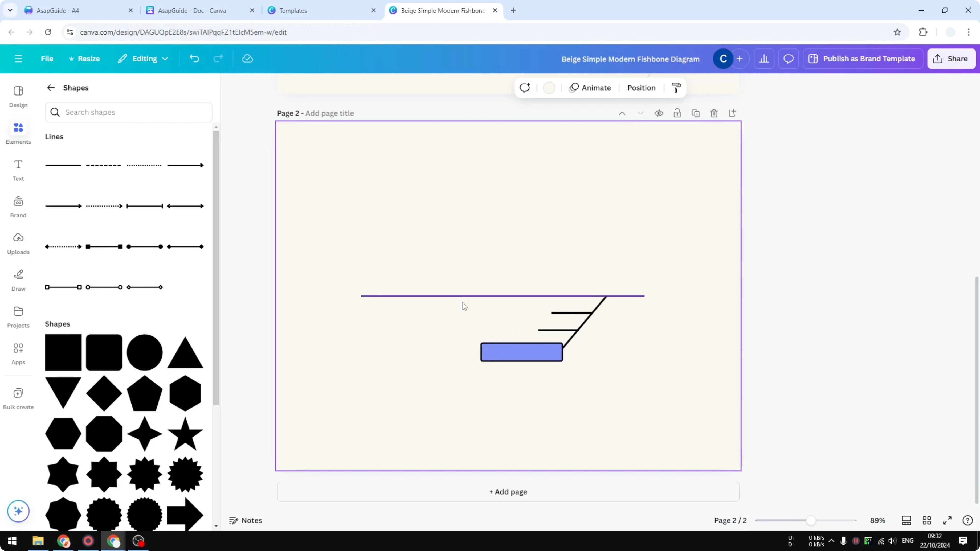Bookmark the page with the star icon
The image size is (980, 551).
[897, 32]
